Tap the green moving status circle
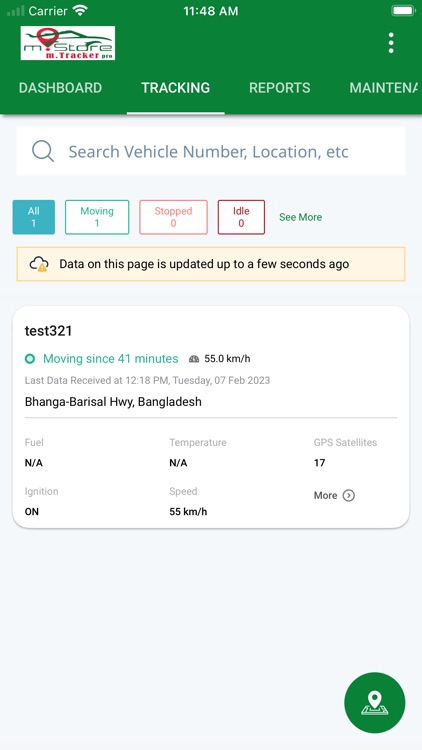 click(30, 359)
